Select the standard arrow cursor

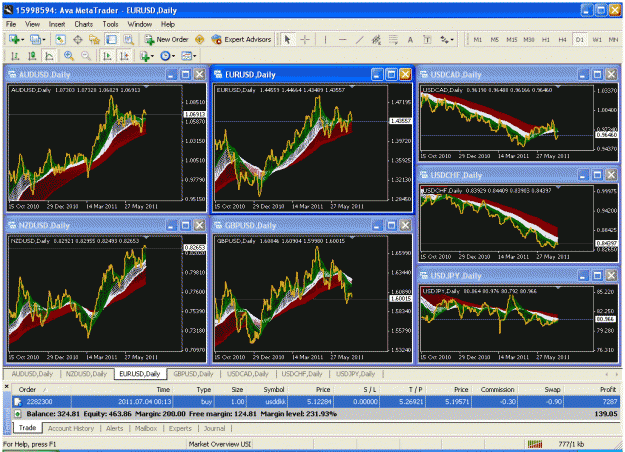click(x=288, y=39)
